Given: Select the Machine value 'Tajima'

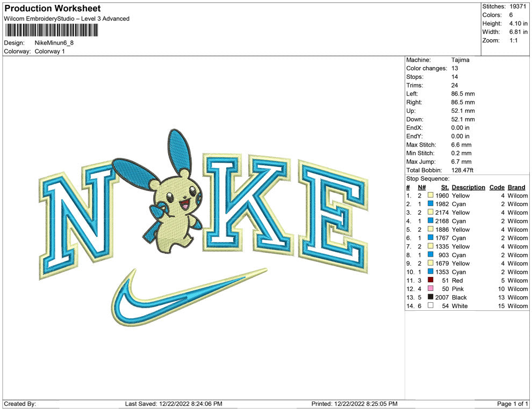Looking at the screenshot, I should click(x=461, y=60).
